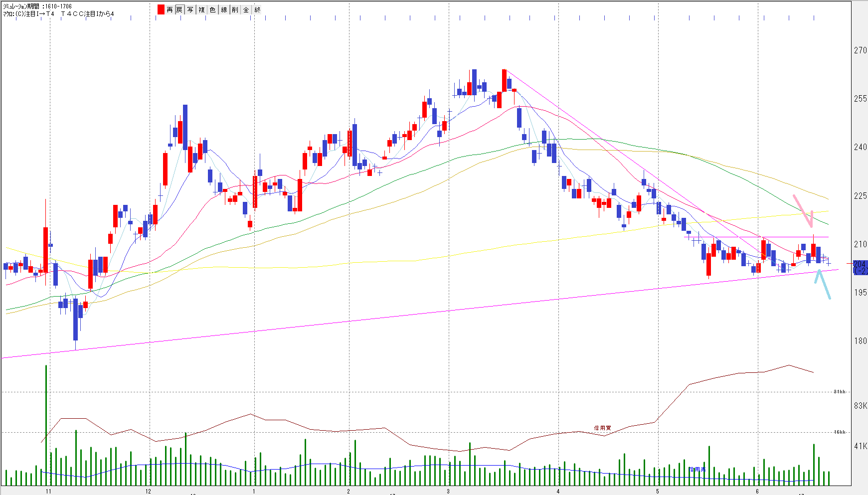Click the 信用売 margin selling label

[x=697, y=469]
